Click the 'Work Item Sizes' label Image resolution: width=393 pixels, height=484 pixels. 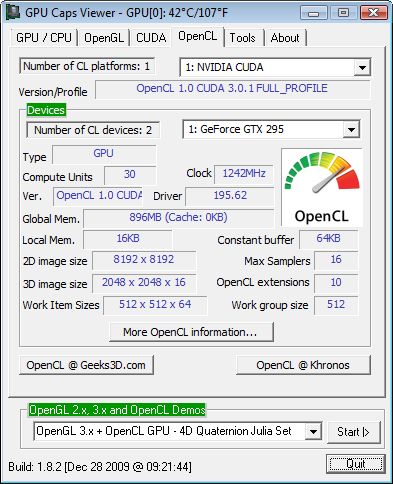coord(61,305)
